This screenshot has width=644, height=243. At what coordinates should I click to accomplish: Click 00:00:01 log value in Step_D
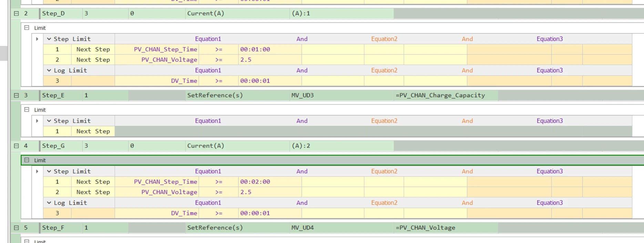(270, 81)
